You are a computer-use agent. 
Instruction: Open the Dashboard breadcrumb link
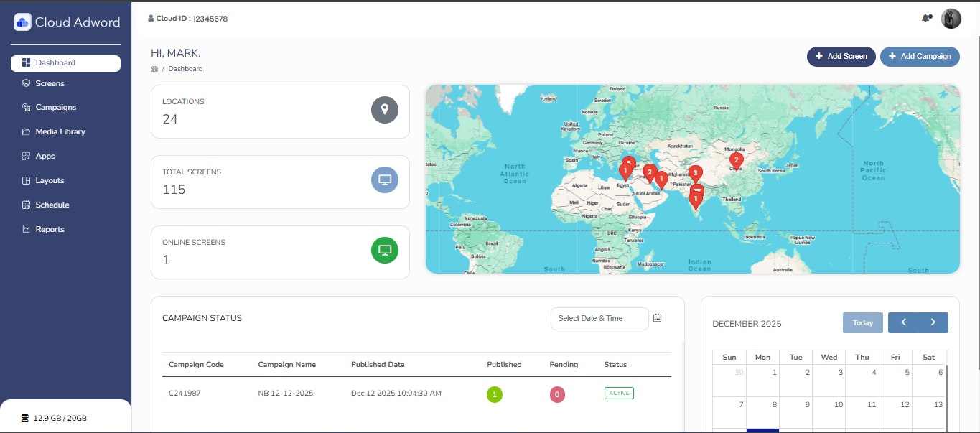tap(185, 69)
